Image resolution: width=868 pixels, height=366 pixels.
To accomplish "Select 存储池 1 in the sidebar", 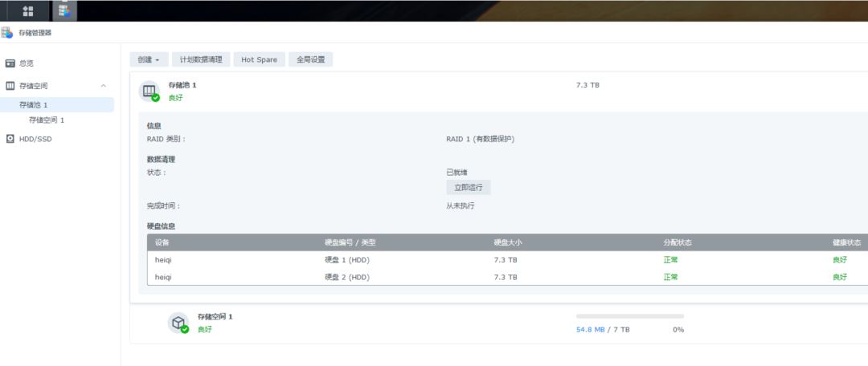I will pyautogui.click(x=34, y=105).
